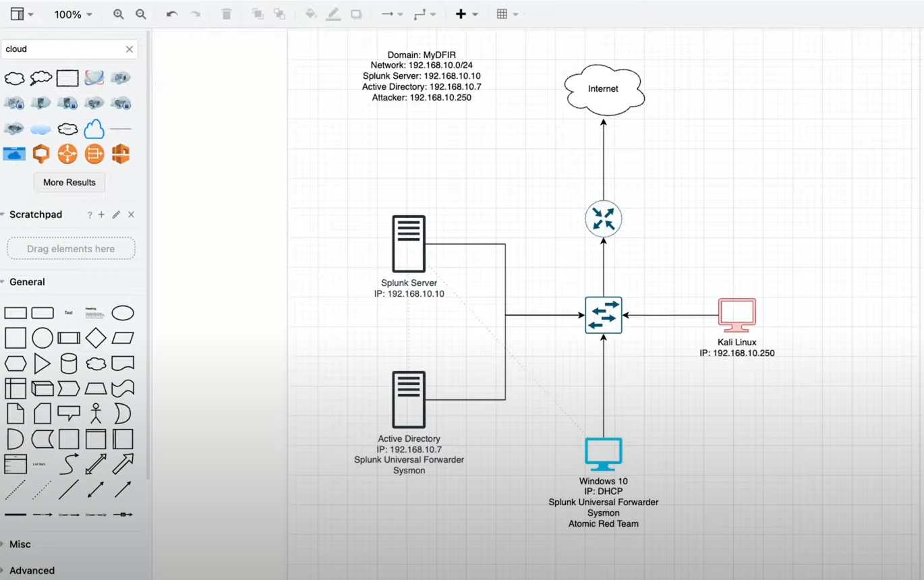Screen dimensions: 924x580
Task: Open the insert plus dropdown
Action: 466,14
